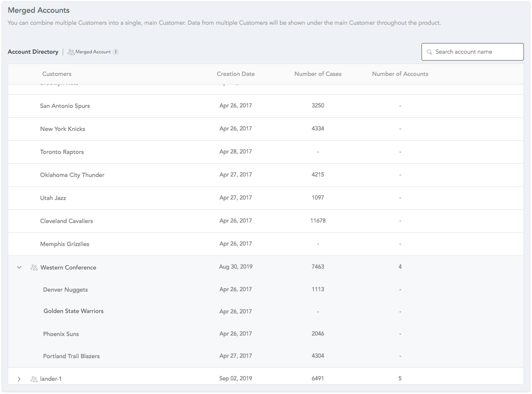Click the Merged Account legend label
The image size is (532, 394).
(93, 52)
